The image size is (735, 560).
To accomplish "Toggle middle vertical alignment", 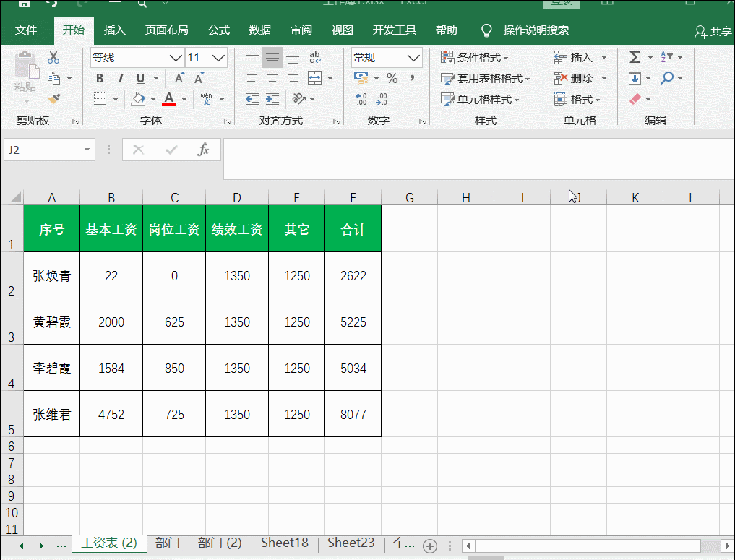I will coord(272,58).
